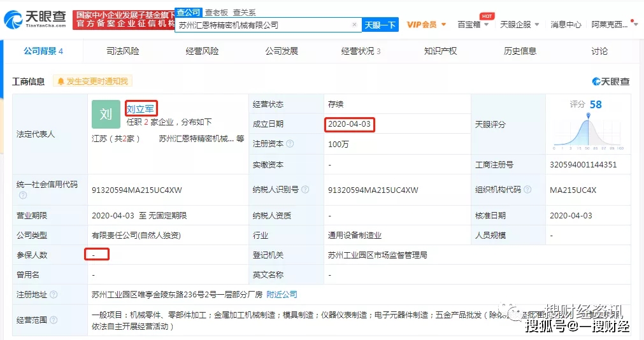Click help icon beside 统一社会信用代码
Image resolution: width=644 pixels, height=340 pixels.
(x=22, y=195)
